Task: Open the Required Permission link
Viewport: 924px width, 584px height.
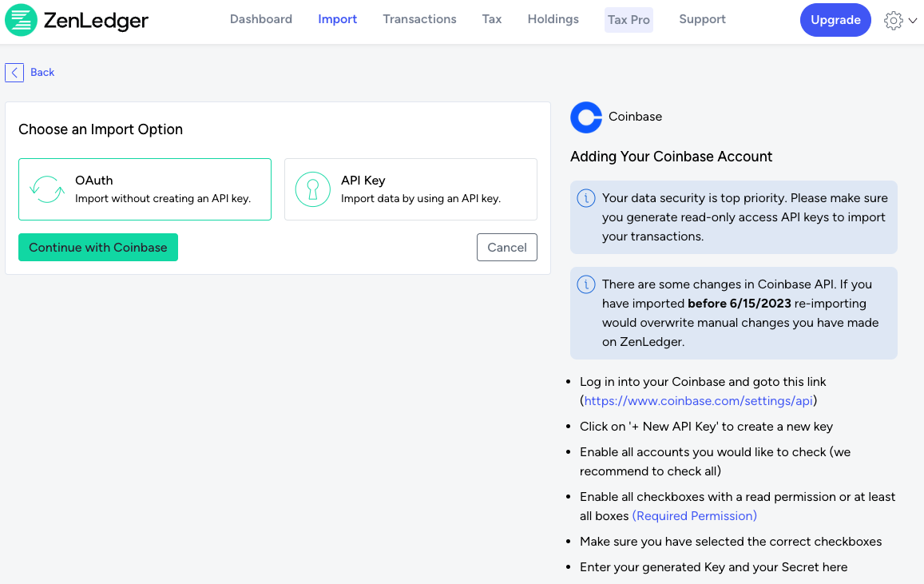Action: click(x=695, y=515)
